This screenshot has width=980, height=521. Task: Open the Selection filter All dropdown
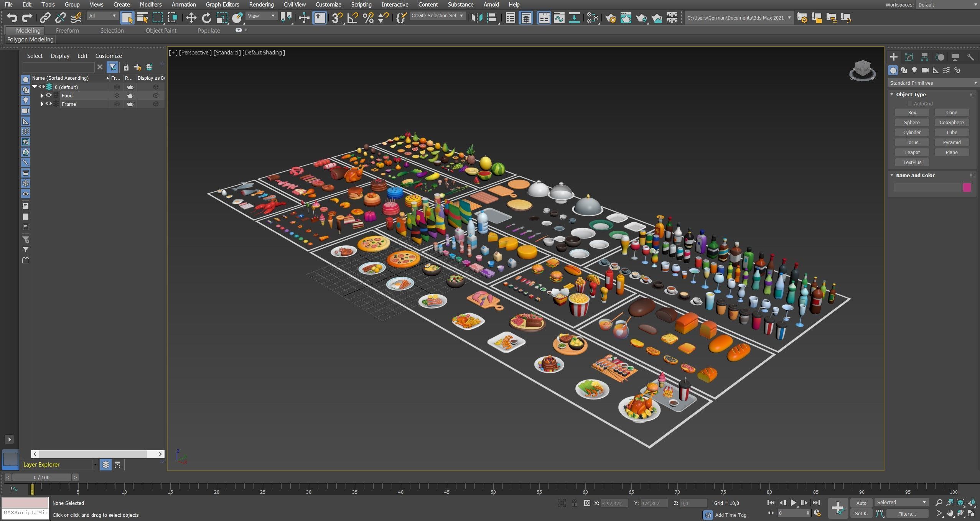[102, 16]
